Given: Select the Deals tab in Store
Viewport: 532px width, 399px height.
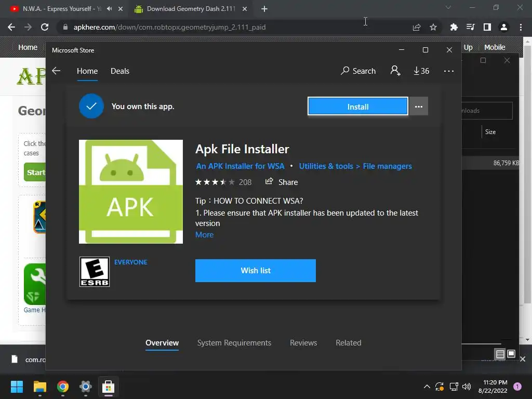Looking at the screenshot, I should 120,71.
